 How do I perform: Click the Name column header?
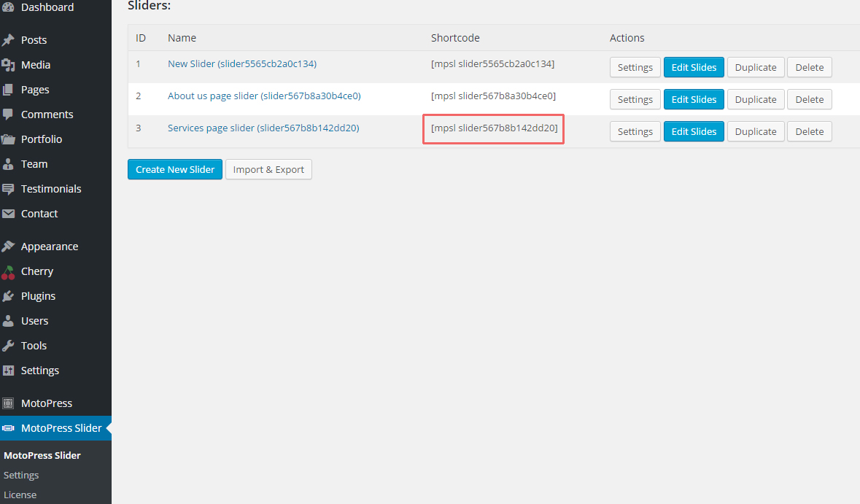(x=182, y=38)
